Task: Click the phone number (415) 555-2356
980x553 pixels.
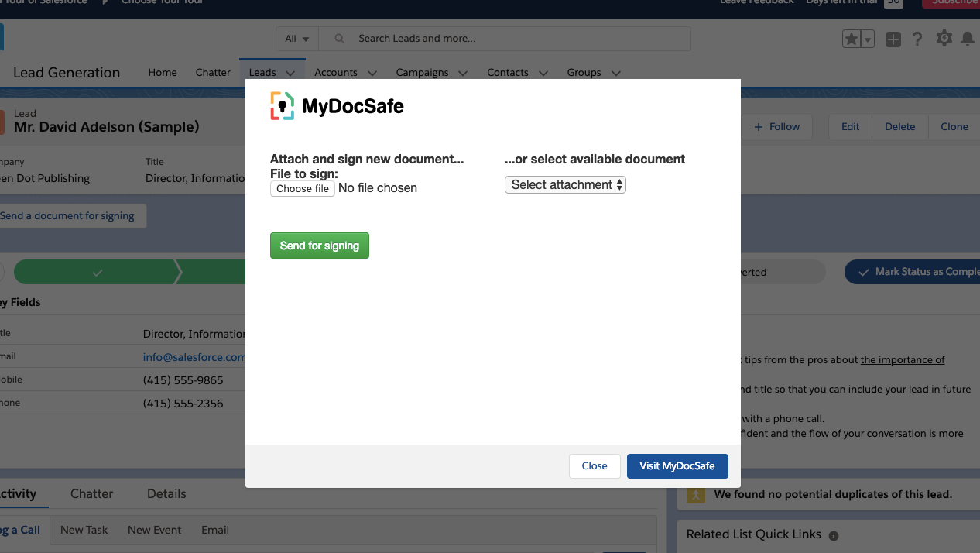Action: tap(183, 403)
